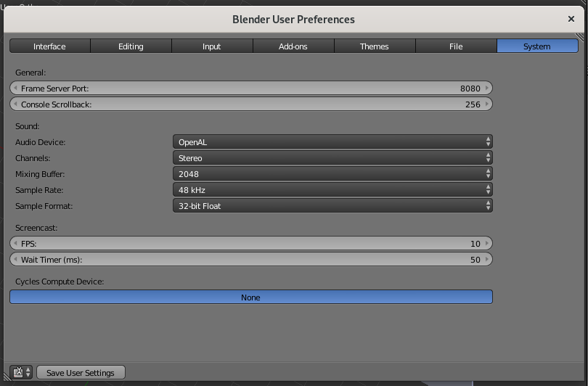Click the Cycles Compute Device label
The width and height of the screenshot is (588, 386).
point(60,282)
